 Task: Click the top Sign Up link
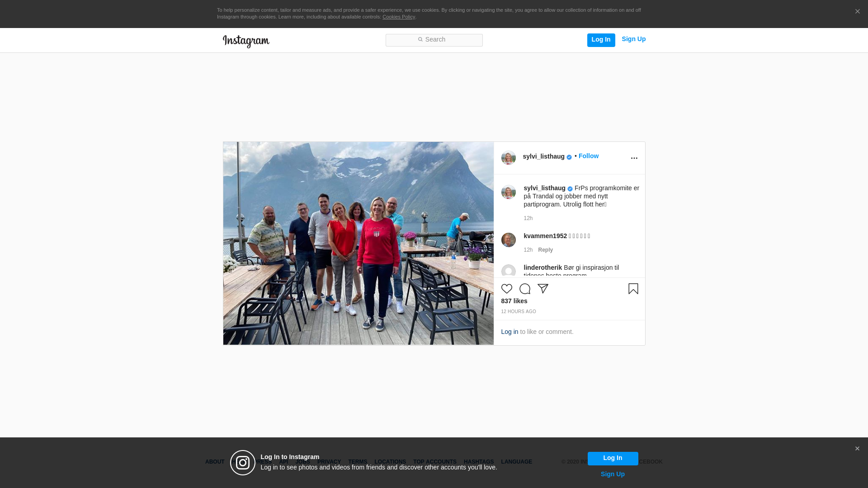pyautogui.click(x=634, y=39)
